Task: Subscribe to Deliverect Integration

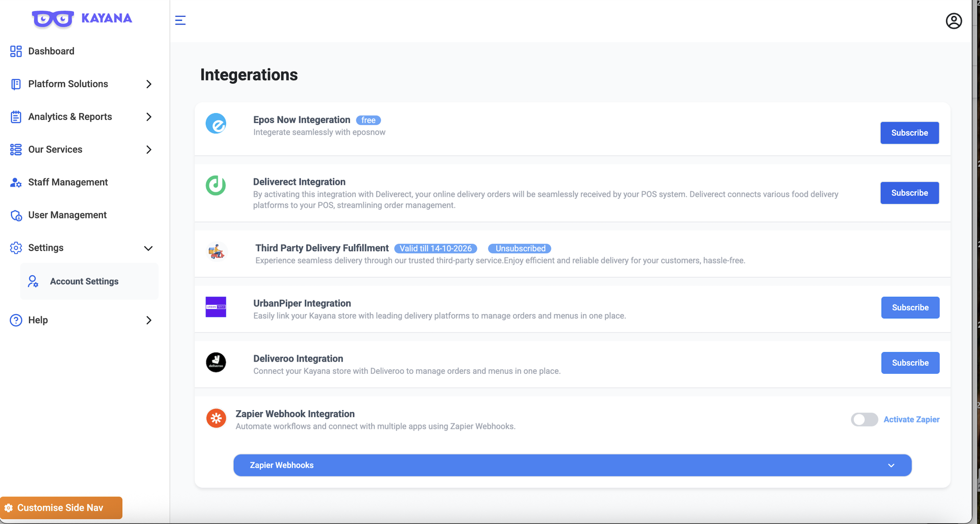Action: pyautogui.click(x=909, y=193)
